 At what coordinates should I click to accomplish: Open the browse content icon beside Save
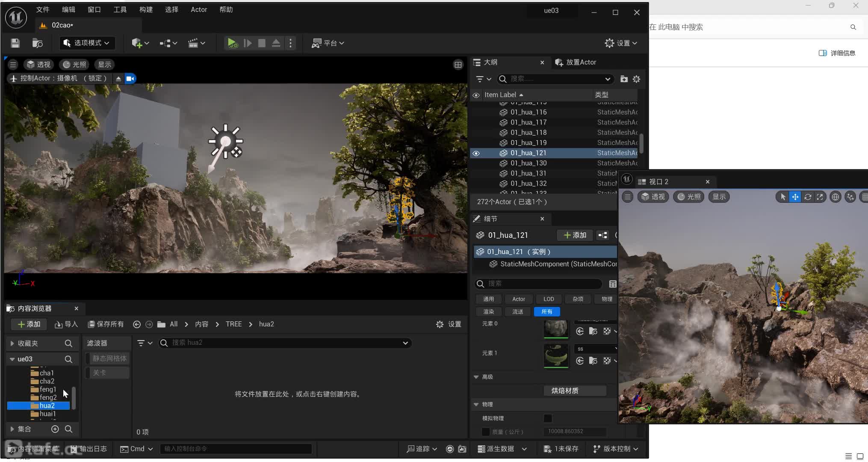pos(38,43)
